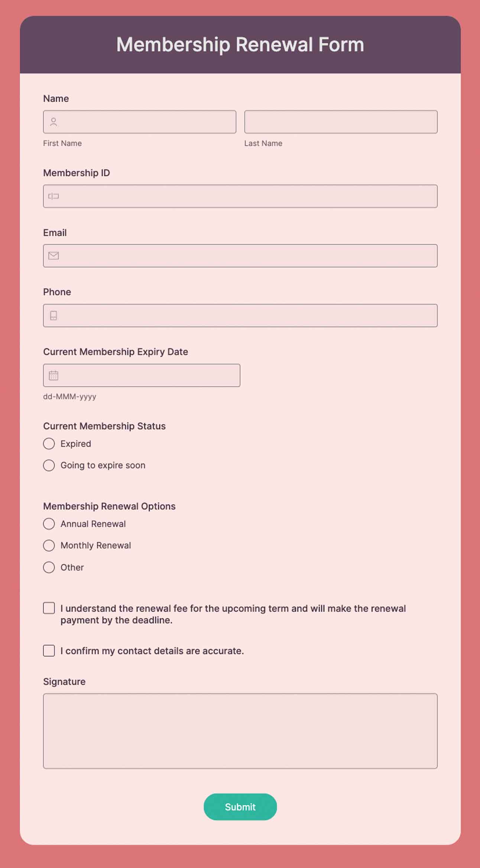Click the mobile phone icon in Phone field

click(x=53, y=315)
